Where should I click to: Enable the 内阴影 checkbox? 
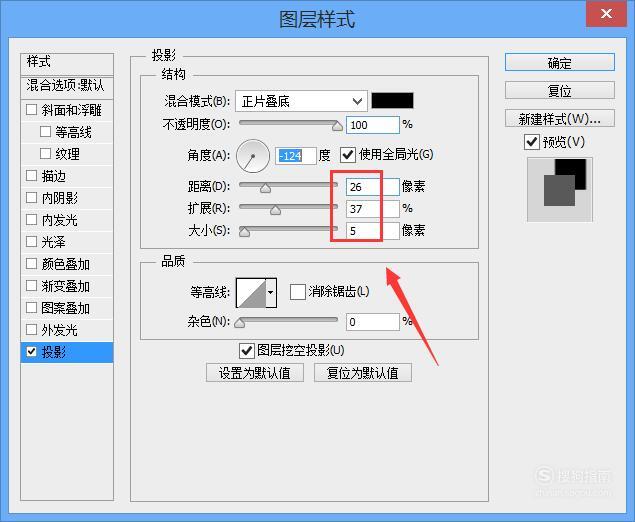pyautogui.click(x=31, y=198)
